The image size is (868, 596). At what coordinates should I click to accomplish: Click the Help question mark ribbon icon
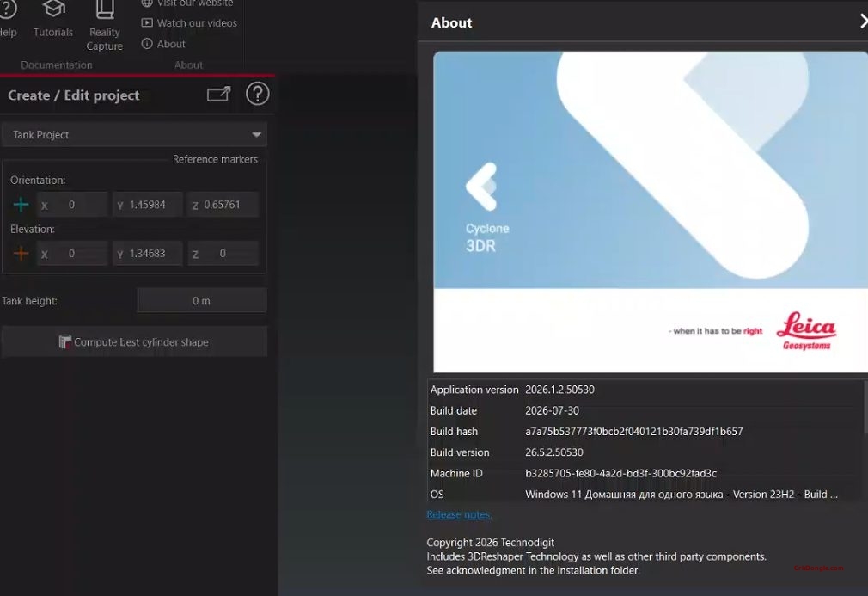tap(8, 9)
